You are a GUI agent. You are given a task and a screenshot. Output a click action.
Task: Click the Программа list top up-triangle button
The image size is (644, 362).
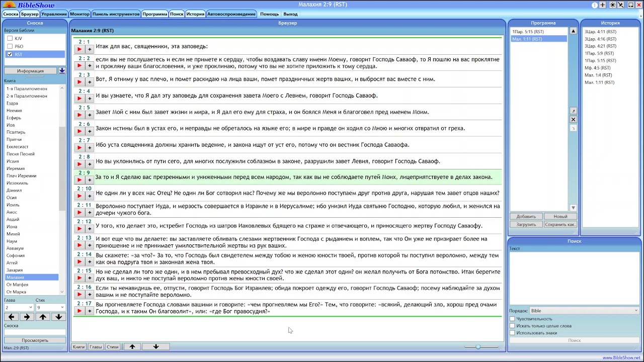coord(573,31)
